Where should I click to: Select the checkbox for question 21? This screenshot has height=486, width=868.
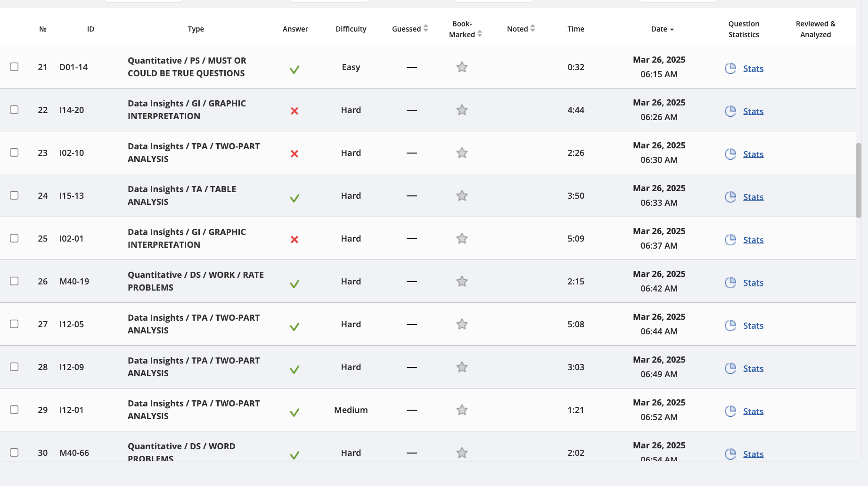point(14,67)
